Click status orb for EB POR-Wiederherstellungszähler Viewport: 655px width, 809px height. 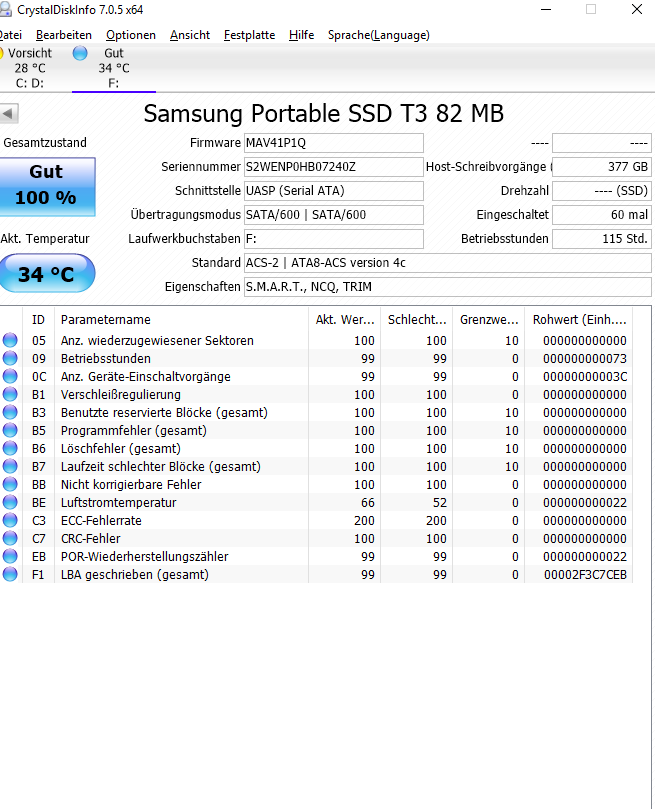coord(10,556)
